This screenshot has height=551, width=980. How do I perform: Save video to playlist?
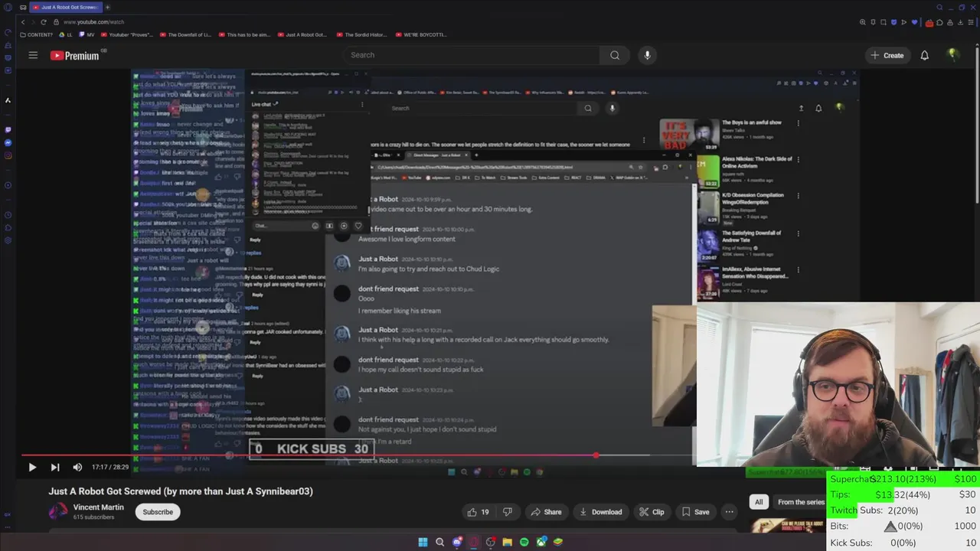point(695,512)
